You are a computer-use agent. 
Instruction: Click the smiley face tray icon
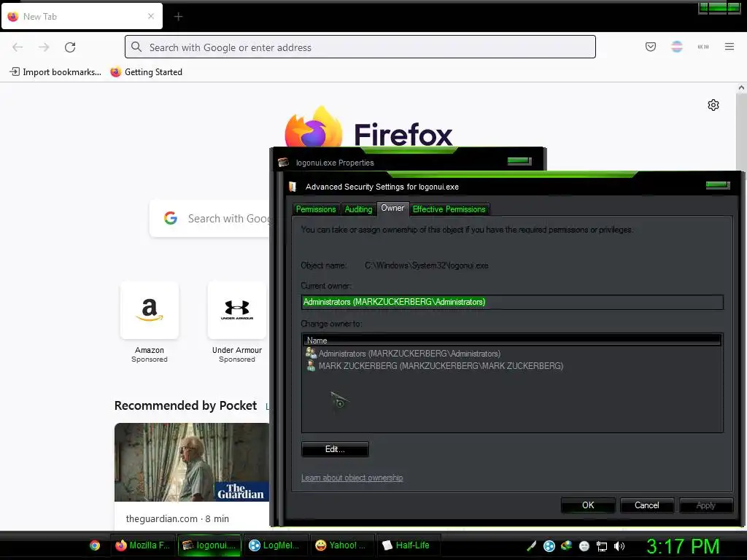584,546
